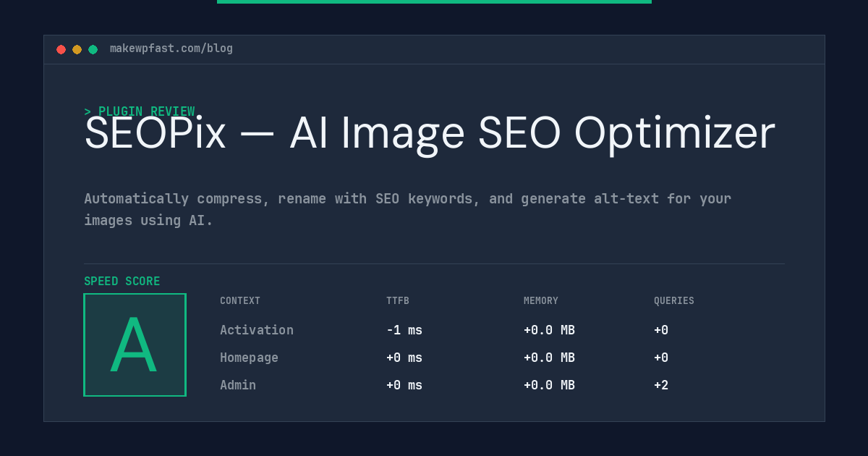Image resolution: width=868 pixels, height=456 pixels.
Task: Click the makewpfast.com/blog address text
Action: (x=171, y=48)
